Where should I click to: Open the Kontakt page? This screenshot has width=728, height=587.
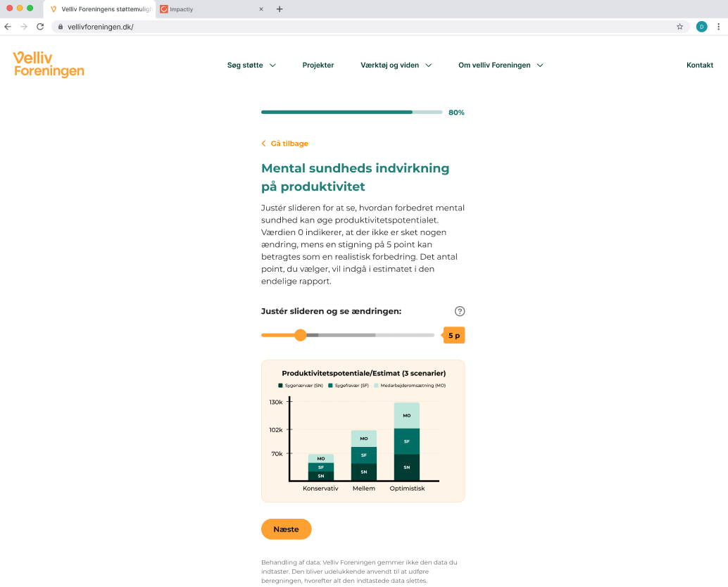pyautogui.click(x=699, y=65)
